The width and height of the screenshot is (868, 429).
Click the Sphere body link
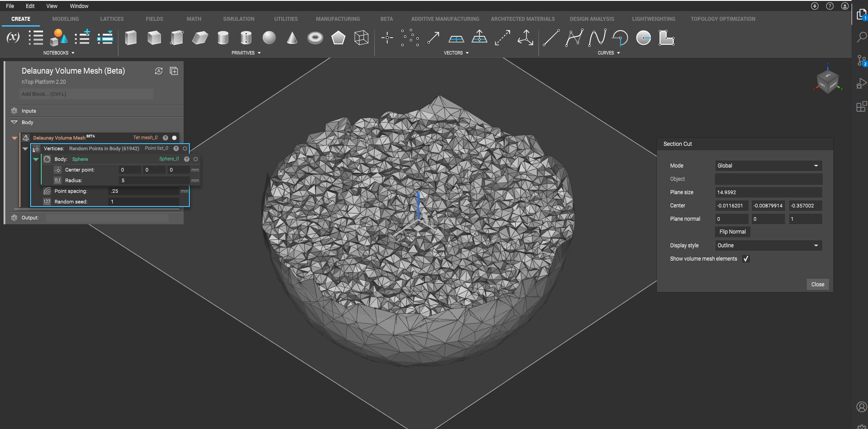80,160
